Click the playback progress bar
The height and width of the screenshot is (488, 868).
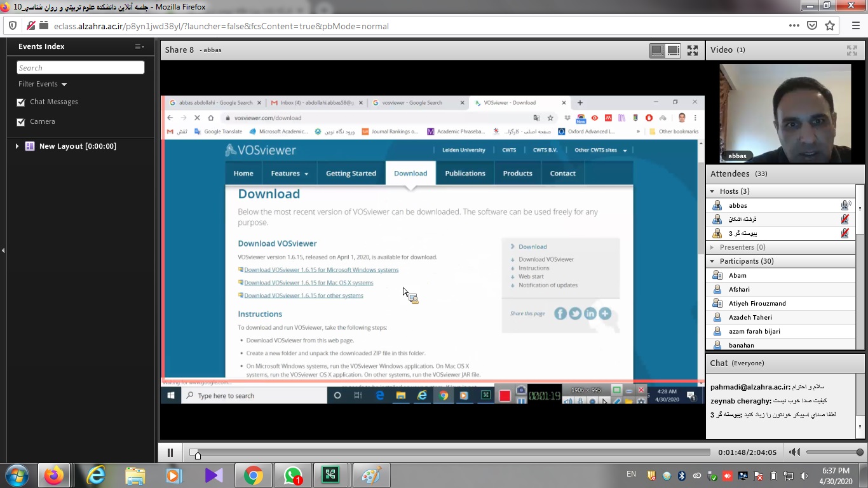[449, 452]
